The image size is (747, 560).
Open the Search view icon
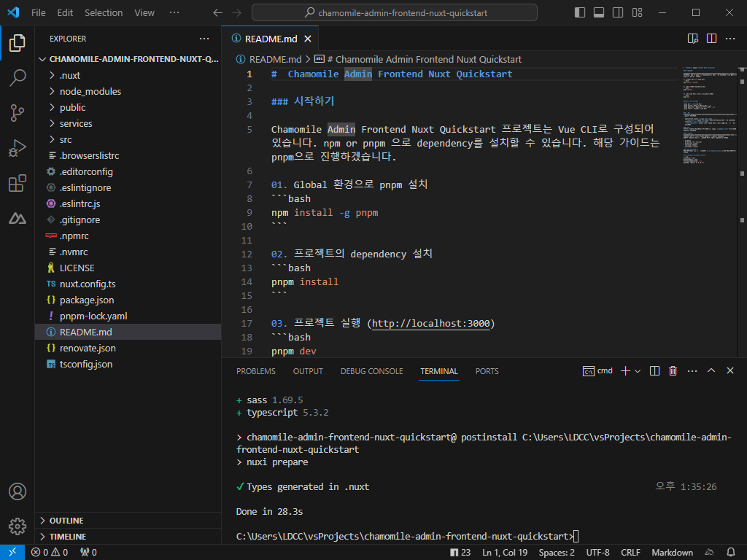pos(18,77)
